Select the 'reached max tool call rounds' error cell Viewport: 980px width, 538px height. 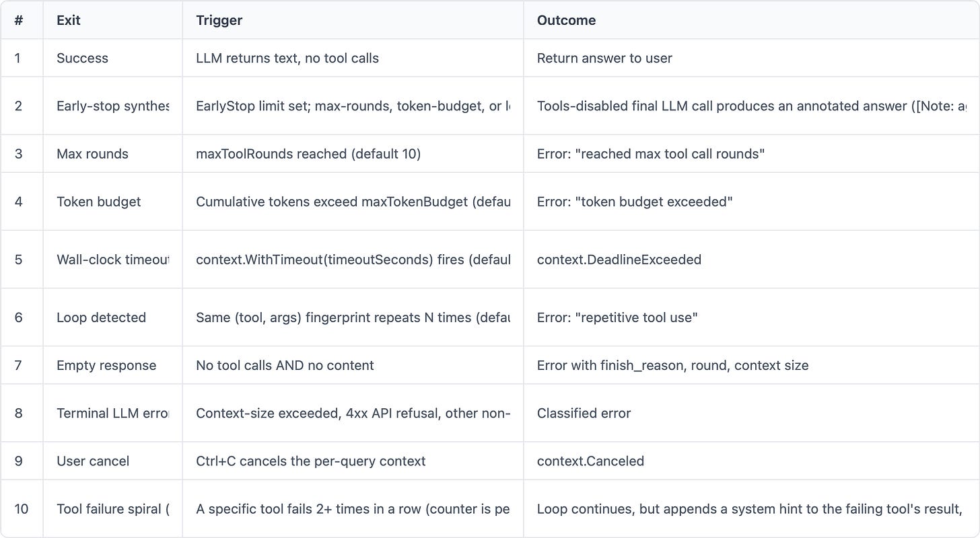coord(751,153)
